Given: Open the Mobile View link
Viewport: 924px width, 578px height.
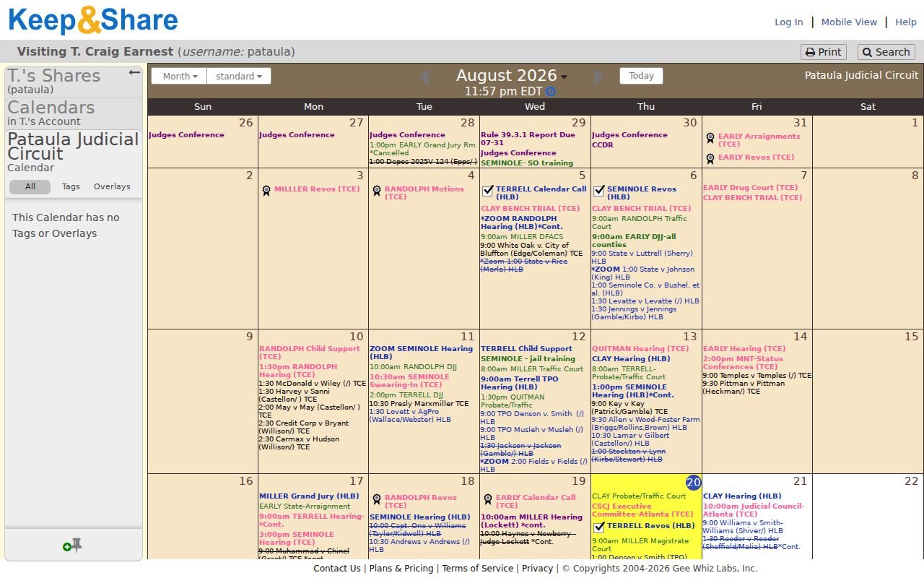Looking at the screenshot, I should click(x=849, y=22).
